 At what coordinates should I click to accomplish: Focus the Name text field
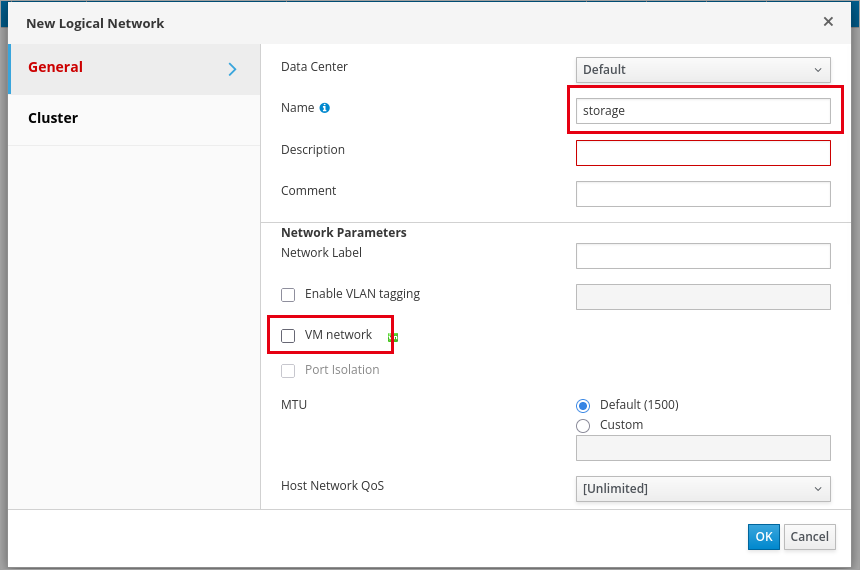(x=703, y=111)
